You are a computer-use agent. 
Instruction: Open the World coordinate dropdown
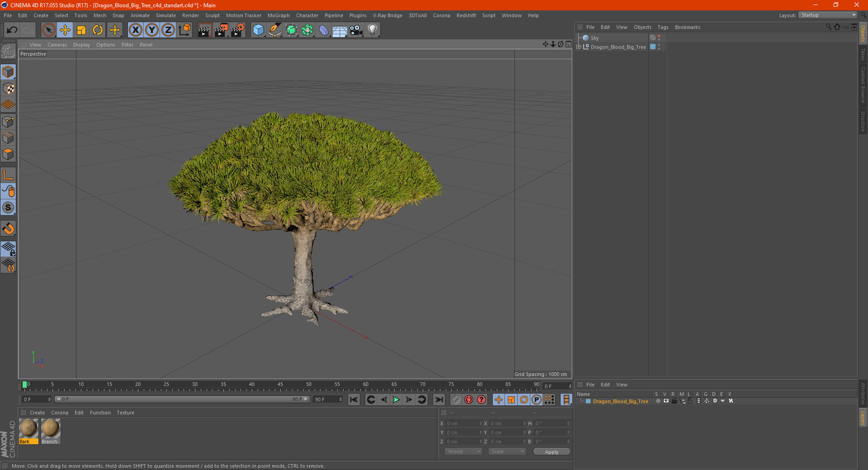tap(463, 452)
